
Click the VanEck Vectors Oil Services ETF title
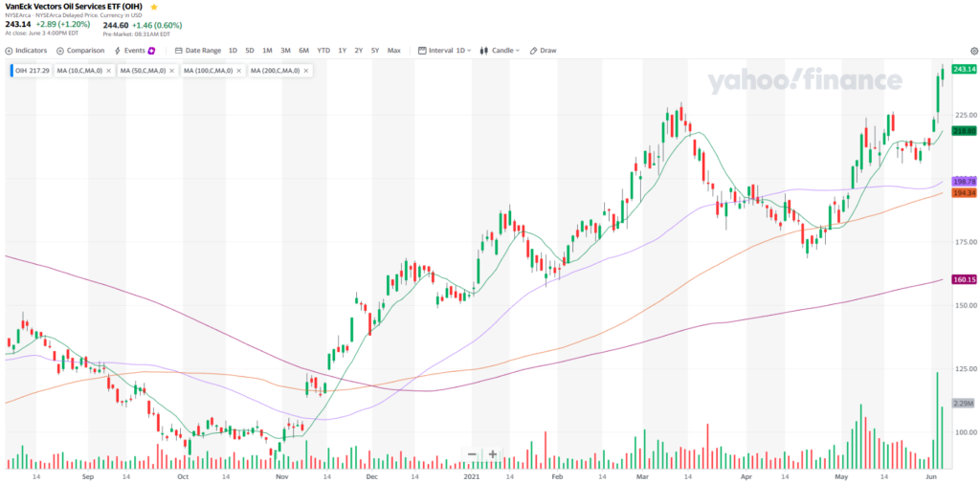(x=76, y=7)
